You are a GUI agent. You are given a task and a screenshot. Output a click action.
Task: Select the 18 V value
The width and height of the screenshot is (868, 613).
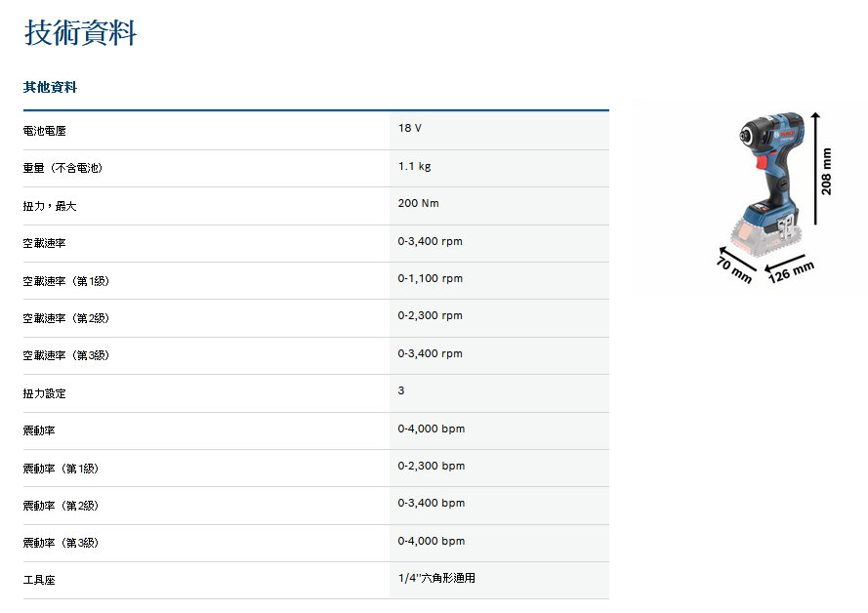pos(410,129)
